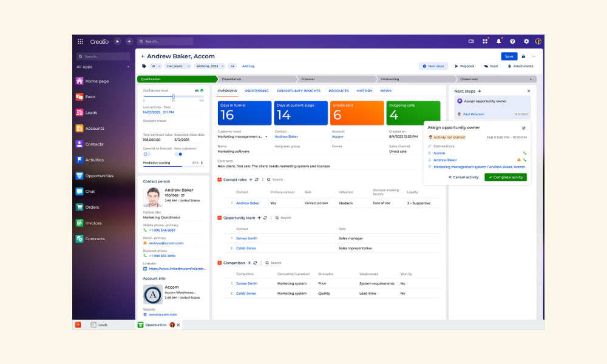Open the notifications bell icon
This screenshot has height=364, width=607.
pyautogui.click(x=498, y=41)
